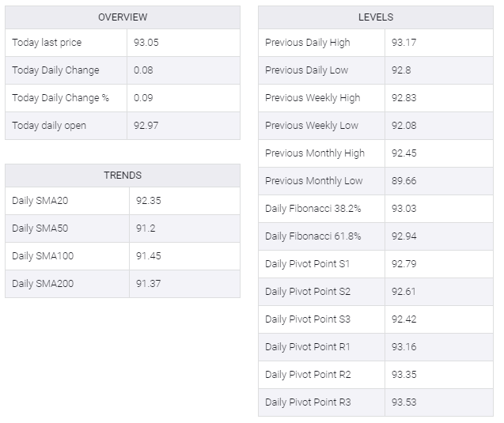Click the LEVELS table header
Screen dimensions: 504x423
click(376, 17)
